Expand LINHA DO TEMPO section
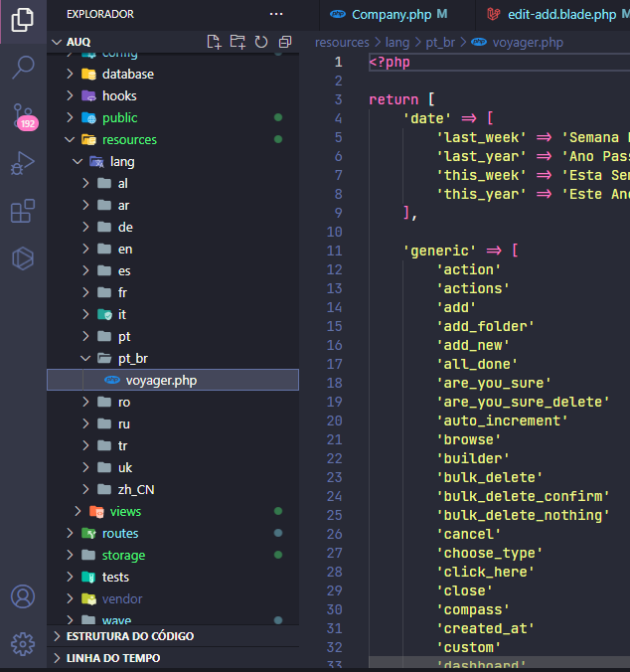The image size is (630, 672). click(x=57, y=658)
